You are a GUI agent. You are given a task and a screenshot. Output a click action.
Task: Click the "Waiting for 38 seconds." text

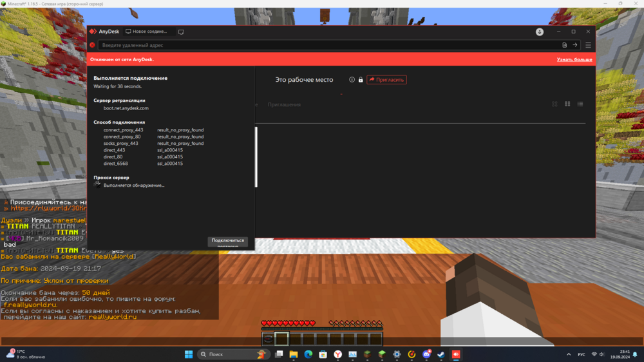click(117, 86)
